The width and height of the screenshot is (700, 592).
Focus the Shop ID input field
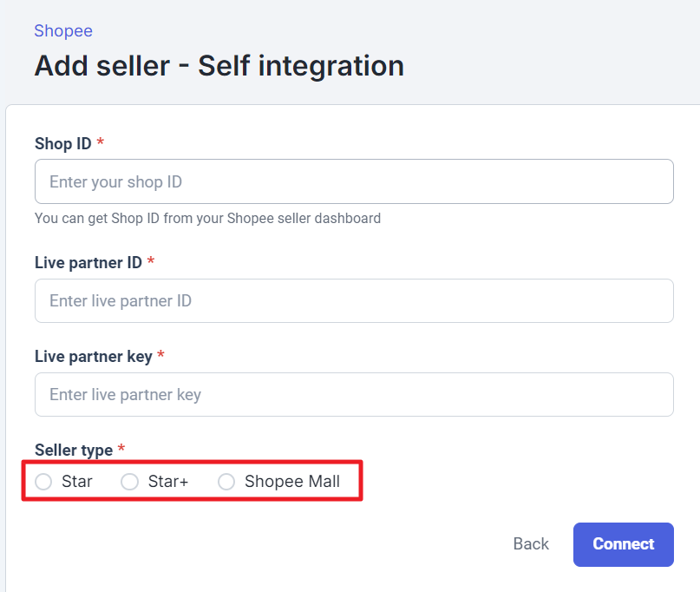click(354, 181)
